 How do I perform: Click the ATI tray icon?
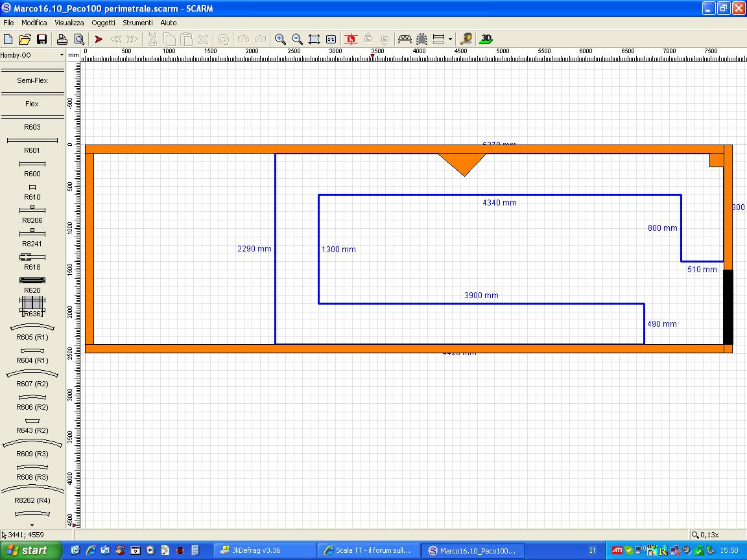(617, 550)
